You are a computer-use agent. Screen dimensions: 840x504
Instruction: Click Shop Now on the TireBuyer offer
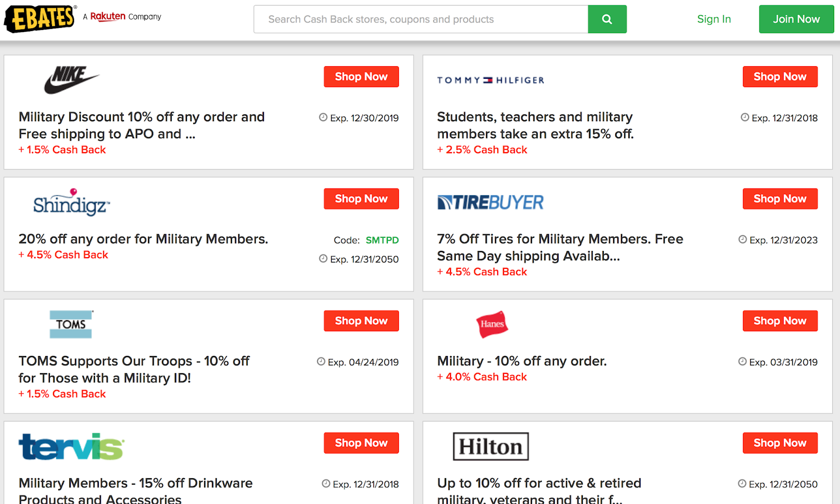780,198
